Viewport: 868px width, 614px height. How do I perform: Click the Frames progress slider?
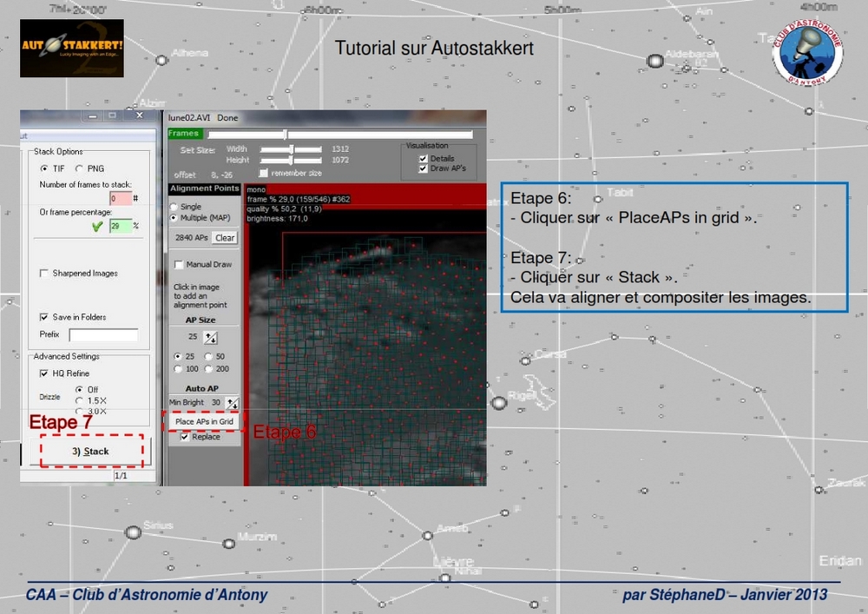pos(340,134)
